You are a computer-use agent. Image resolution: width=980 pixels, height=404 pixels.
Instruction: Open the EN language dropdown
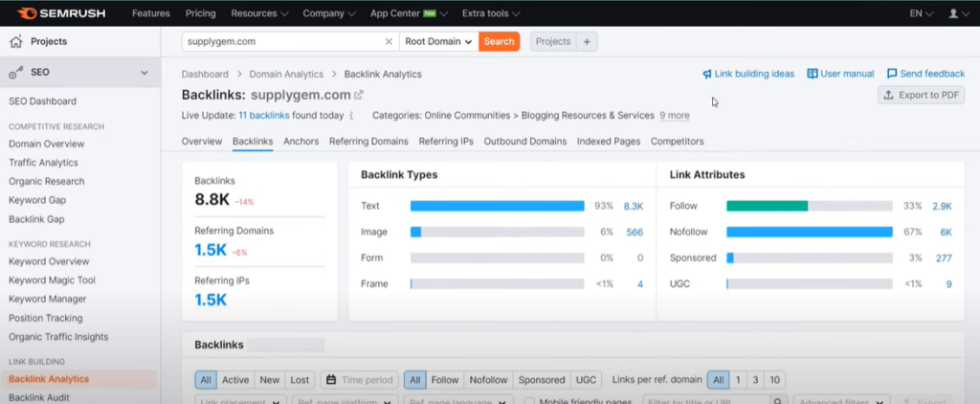(x=922, y=13)
